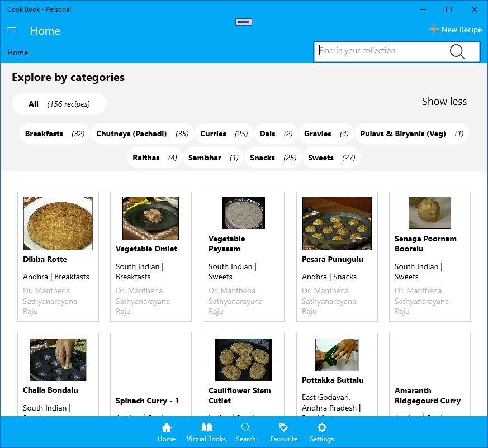This screenshot has width=488, height=448.
Task: Click the Home page heading
Action: click(x=45, y=31)
